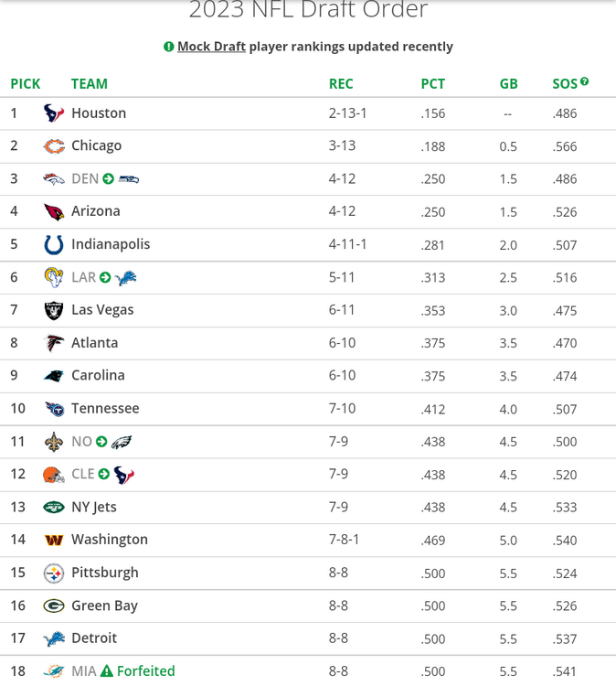Image resolution: width=616 pixels, height=686 pixels.
Task: Click the Indianapolis Colts horseshoe logo
Action: tap(54, 244)
